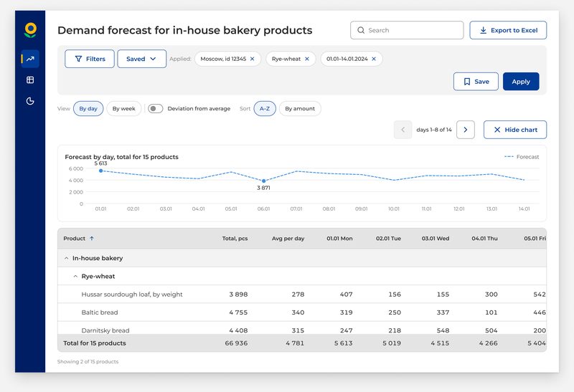Viewport: 574px width, 392px height.
Task: Open the Filters panel
Action: pyautogui.click(x=89, y=59)
